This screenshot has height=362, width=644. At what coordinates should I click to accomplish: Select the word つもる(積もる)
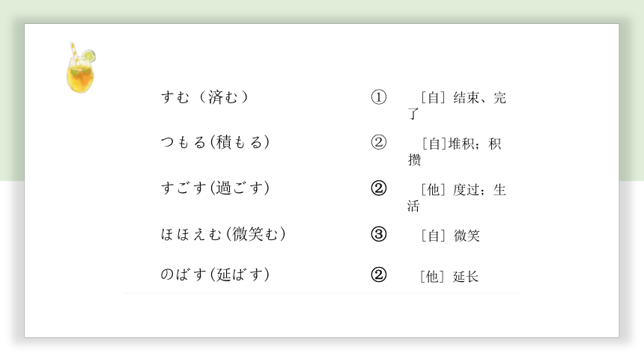(x=215, y=142)
